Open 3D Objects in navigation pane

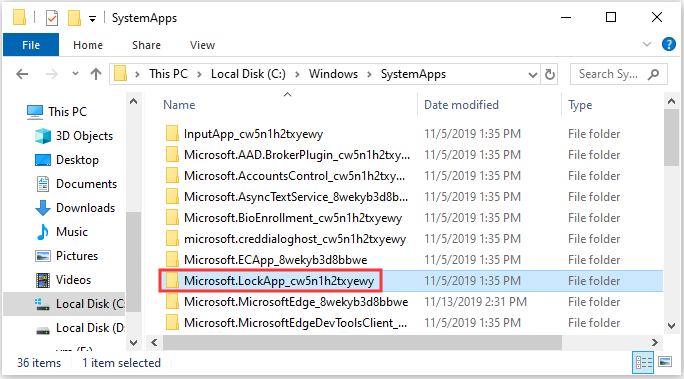[84, 136]
